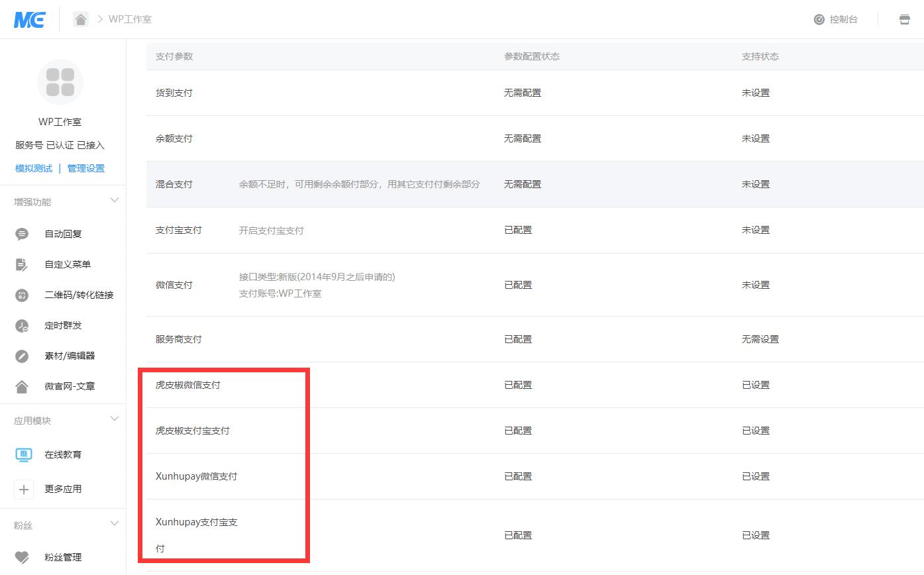Click the 微信支付 row label
The height and width of the screenshot is (575, 924).
tap(174, 285)
